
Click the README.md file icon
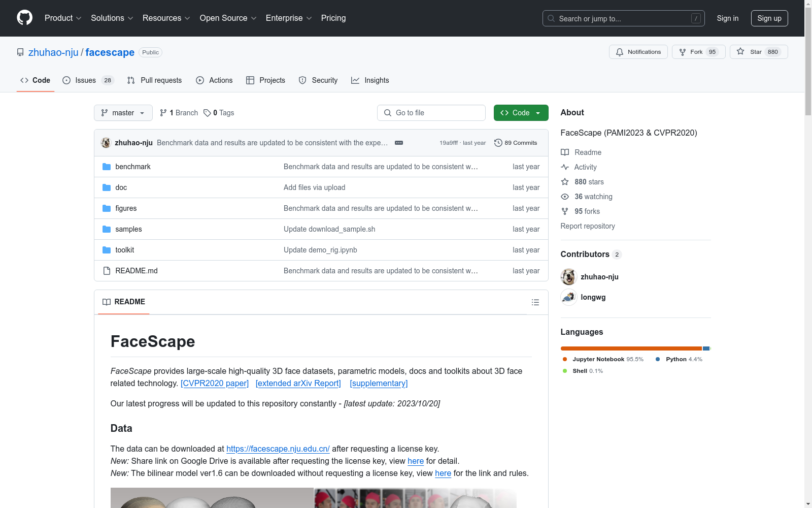click(x=107, y=271)
